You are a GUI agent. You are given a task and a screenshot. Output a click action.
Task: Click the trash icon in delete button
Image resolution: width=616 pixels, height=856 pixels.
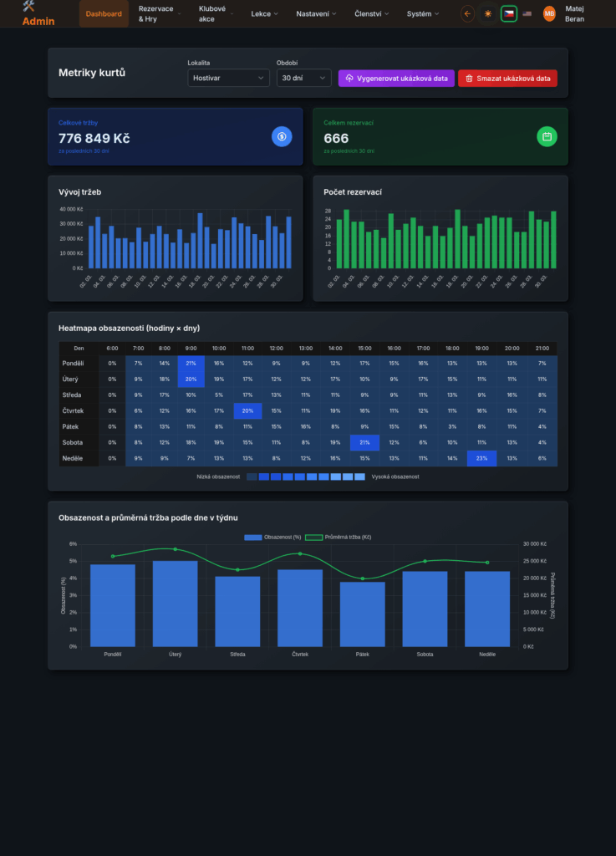click(x=469, y=78)
